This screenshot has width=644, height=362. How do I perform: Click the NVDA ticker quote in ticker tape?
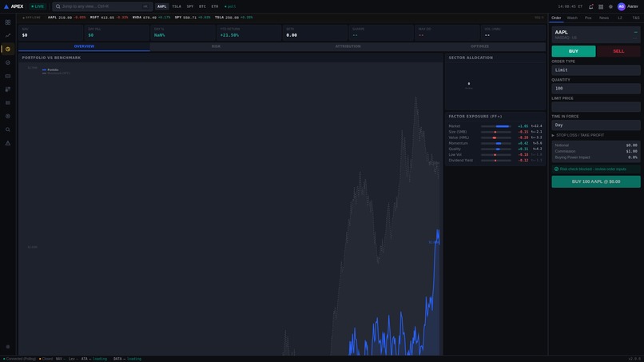(152, 18)
